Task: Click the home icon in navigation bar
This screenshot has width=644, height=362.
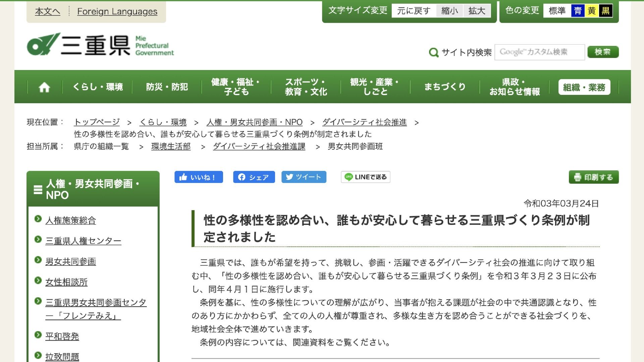Action: tap(44, 87)
